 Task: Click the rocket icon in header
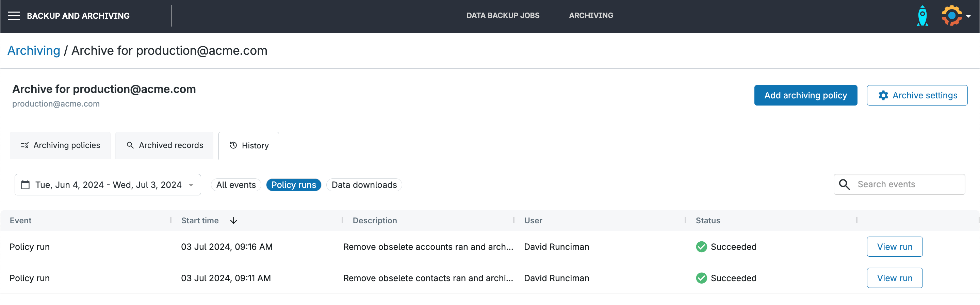point(922,16)
